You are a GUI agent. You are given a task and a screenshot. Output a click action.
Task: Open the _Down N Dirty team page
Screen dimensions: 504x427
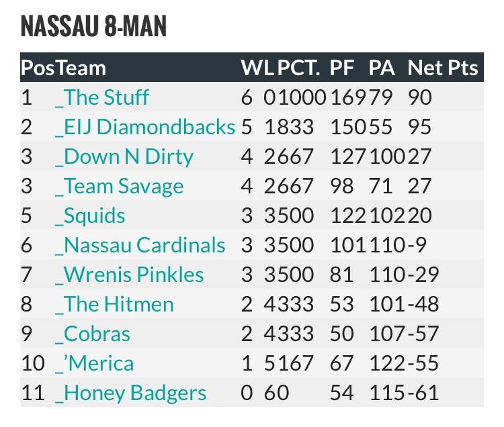click(124, 157)
